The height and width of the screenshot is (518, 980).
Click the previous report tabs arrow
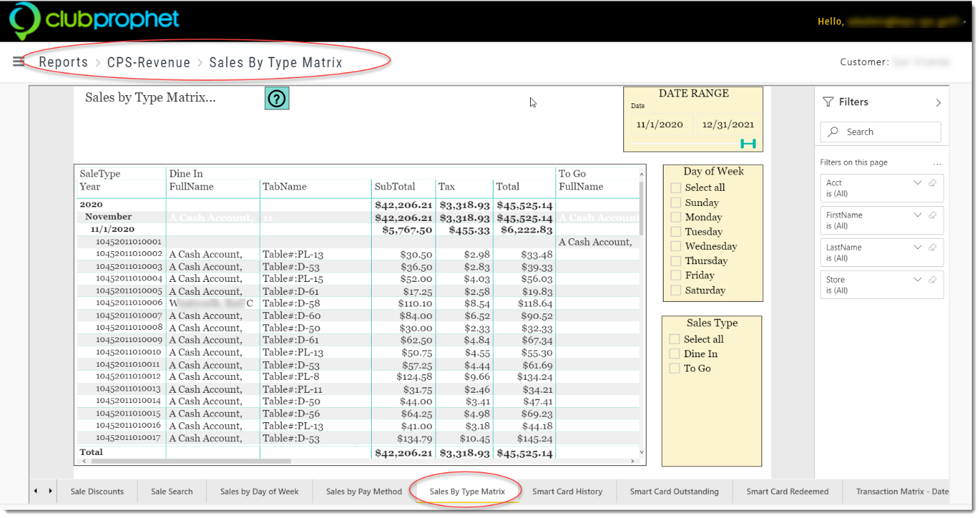click(x=36, y=491)
